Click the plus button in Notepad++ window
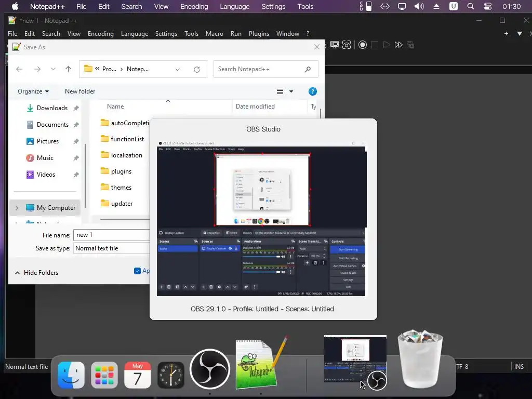The height and width of the screenshot is (399, 532). tap(506, 34)
